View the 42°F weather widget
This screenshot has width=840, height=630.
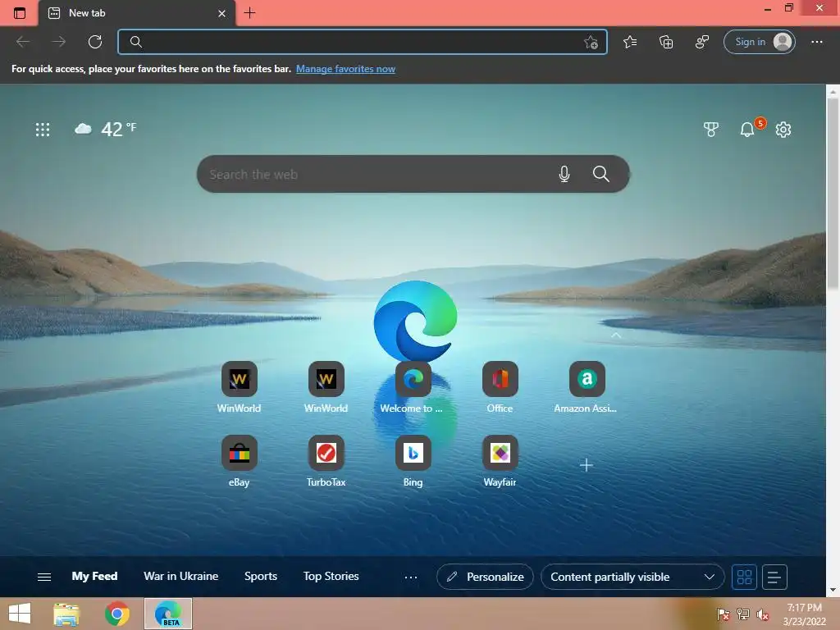(106, 129)
